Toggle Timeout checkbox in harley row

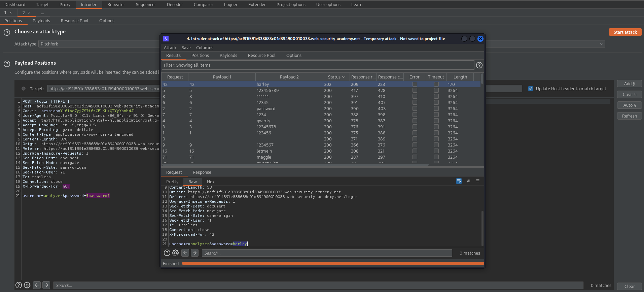(436, 84)
